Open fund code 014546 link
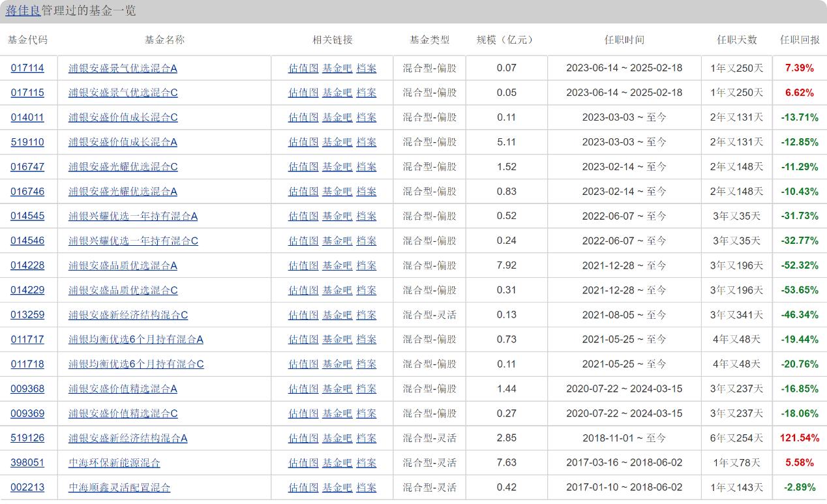827x504 pixels. pos(27,241)
